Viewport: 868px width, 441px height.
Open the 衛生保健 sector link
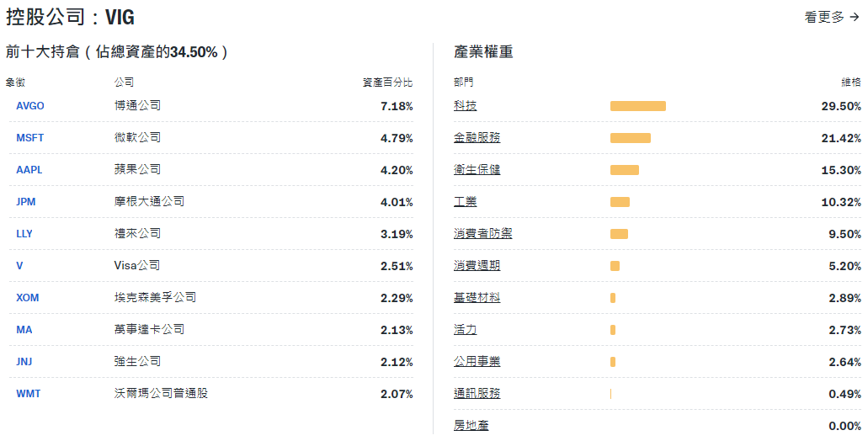pyautogui.click(x=477, y=170)
